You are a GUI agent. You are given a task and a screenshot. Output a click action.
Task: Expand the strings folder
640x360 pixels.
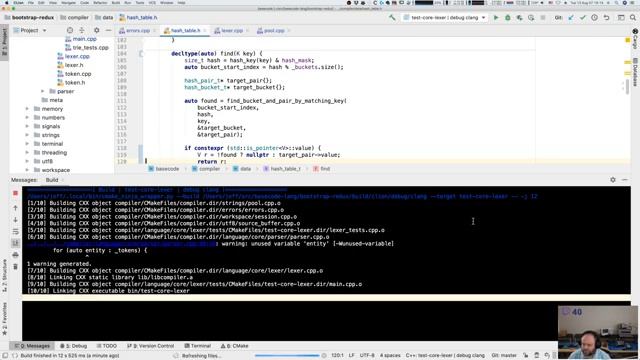tap(27, 135)
